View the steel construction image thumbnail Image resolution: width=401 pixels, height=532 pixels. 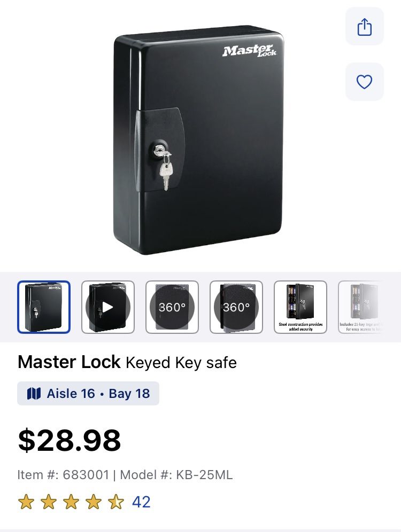click(300, 307)
